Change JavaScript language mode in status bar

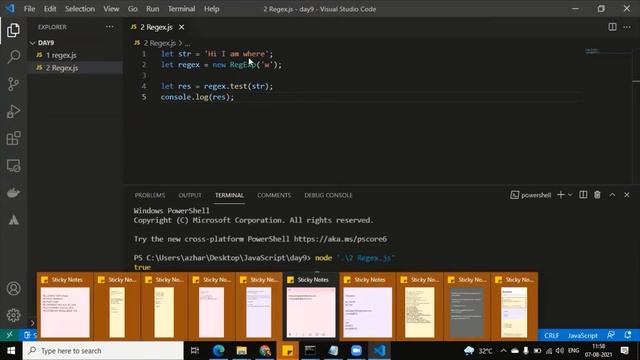[582, 336]
